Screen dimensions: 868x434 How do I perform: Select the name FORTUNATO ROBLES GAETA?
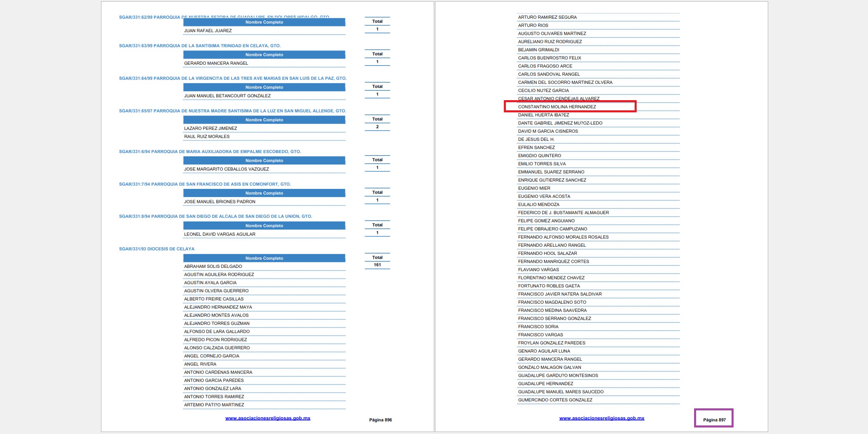point(549,286)
